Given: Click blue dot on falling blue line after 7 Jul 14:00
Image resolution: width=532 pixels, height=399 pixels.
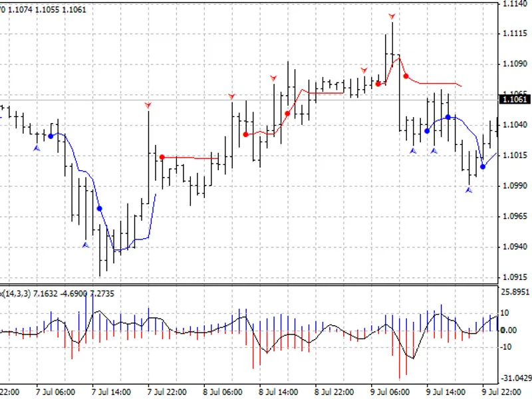Looking at the screenshot, I should click(x=99, y=208).
